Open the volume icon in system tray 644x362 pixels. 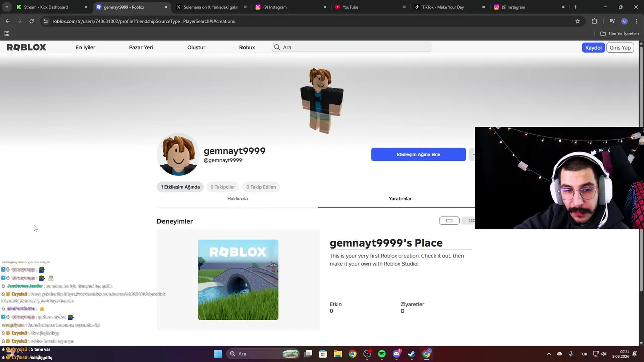604,354
